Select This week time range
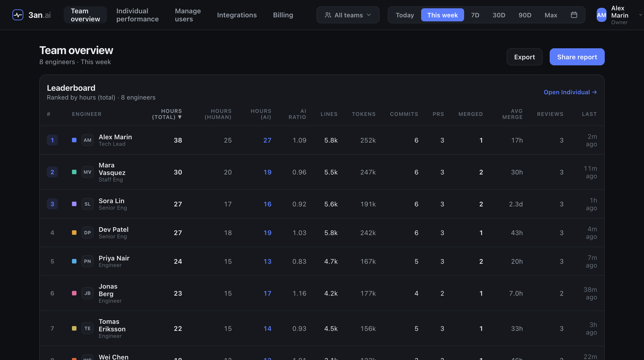This screenshot has width=644, height=360. [442, 15]
